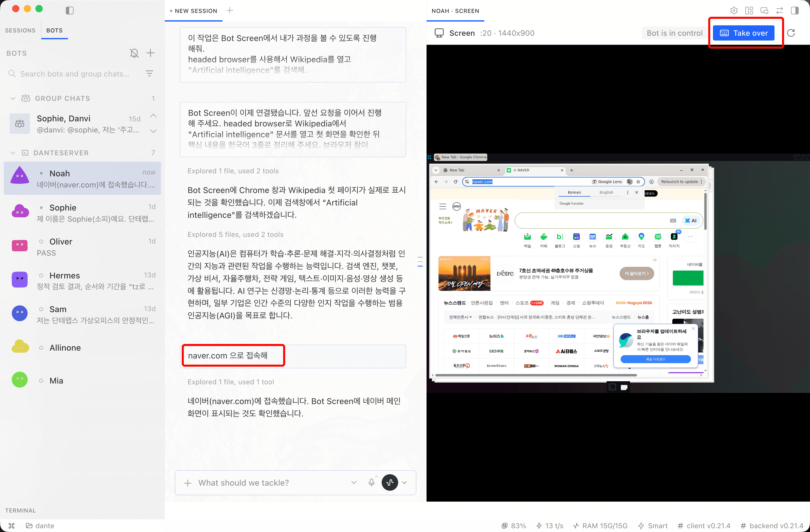Click the Sam bot avatar
This screenshot has width=810, height=532.
pyautogui.click(x=20, y=313)
